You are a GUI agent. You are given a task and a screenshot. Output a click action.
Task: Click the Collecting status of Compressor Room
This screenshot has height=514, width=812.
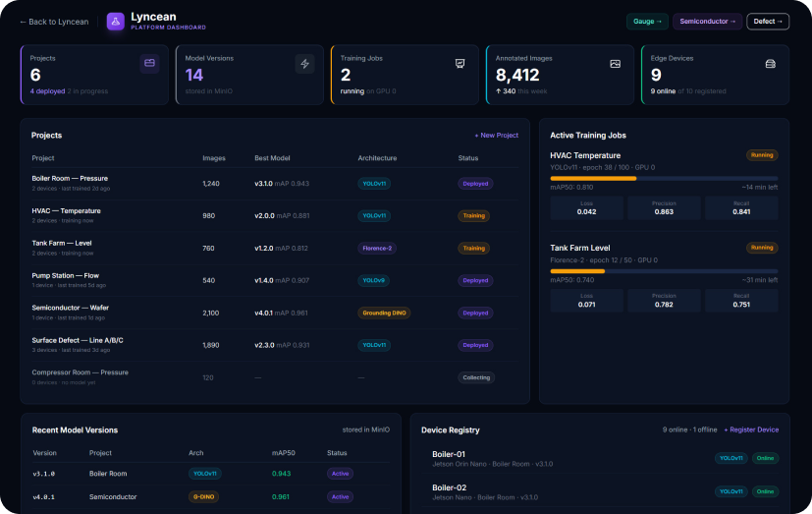point(476,377)
